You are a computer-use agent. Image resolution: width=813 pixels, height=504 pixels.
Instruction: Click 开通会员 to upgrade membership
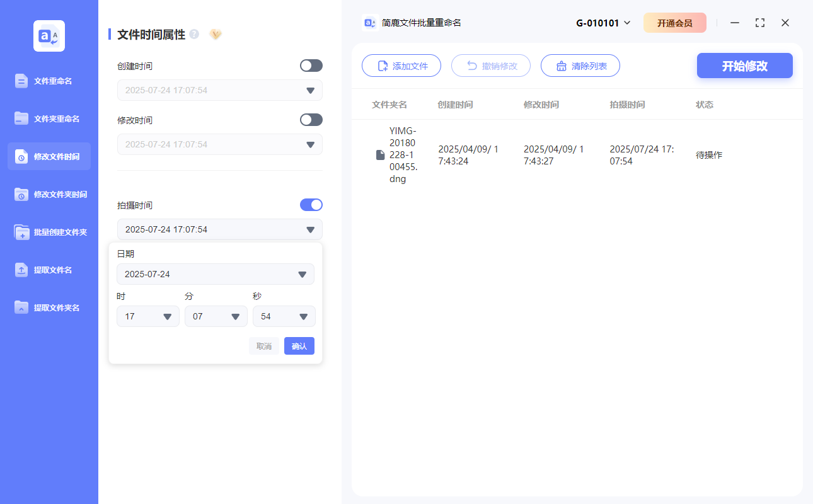pos(675,22)
